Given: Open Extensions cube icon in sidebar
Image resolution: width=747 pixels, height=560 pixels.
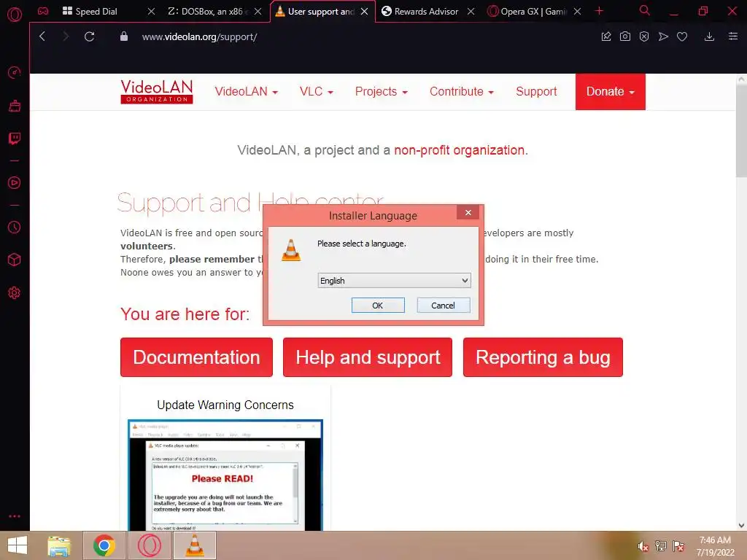Looking at the screenshot, I should (x=15, y=260).
